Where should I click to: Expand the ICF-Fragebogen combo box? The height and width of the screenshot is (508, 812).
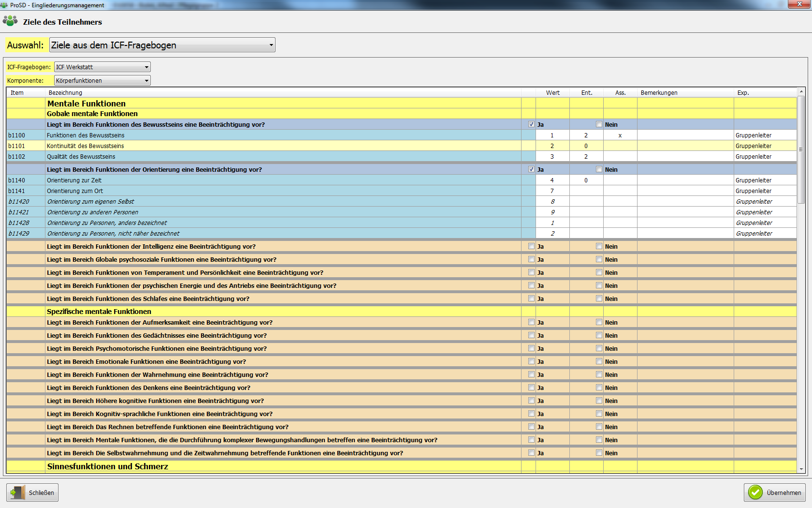coord(146,67)
